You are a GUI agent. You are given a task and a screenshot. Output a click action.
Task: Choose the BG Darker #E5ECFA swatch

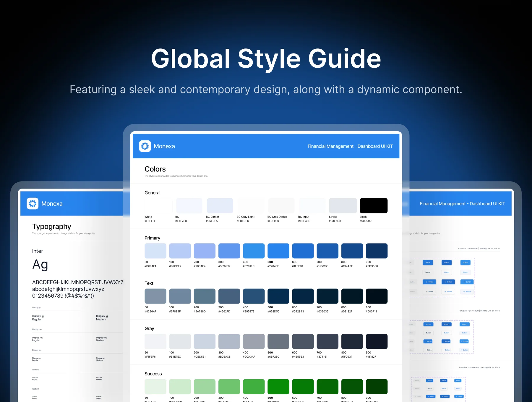(x=220, y=205)
